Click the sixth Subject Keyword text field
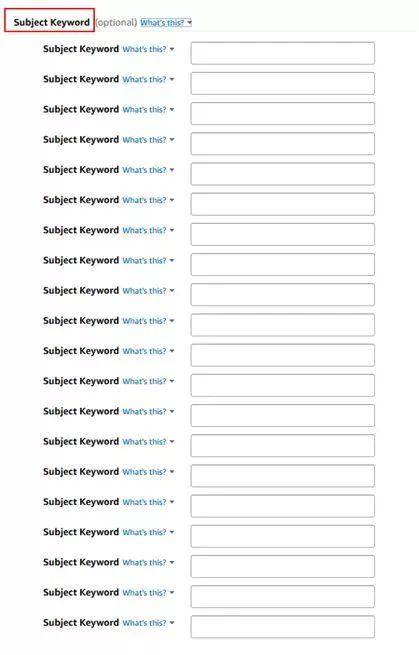 282,204
